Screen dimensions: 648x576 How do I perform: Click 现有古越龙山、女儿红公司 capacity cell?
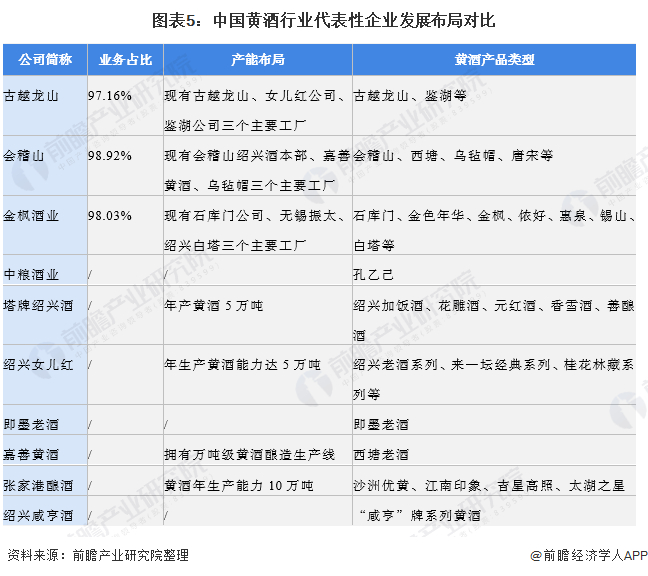(258, 105)
